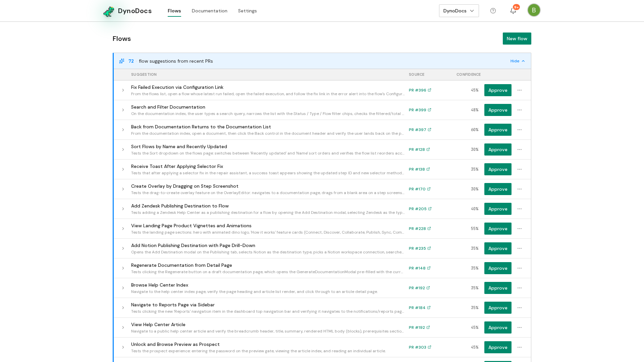Open PR #128 source link
The height and width of the screenshot is (362, 644).
click(419, 149)
